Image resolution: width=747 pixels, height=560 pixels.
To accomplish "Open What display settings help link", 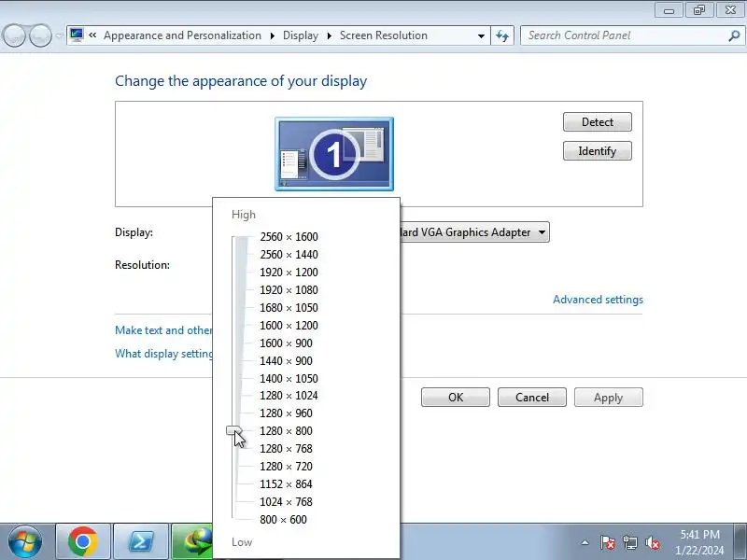I will (x=163, y=354).
